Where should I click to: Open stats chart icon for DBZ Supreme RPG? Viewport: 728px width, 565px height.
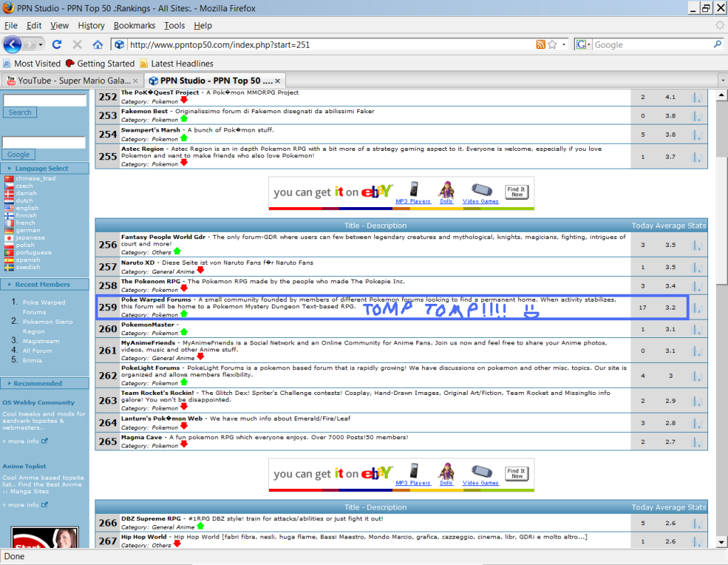pos(697,523)
